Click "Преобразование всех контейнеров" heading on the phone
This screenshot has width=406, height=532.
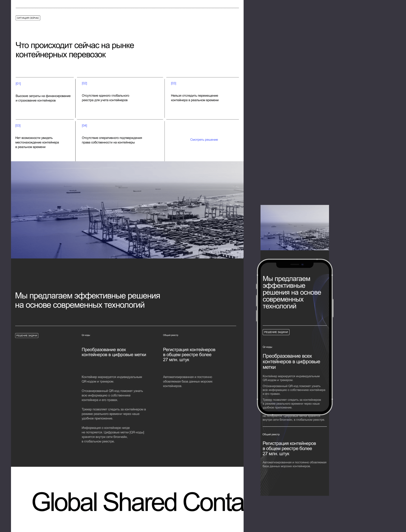tap(291, 361)
